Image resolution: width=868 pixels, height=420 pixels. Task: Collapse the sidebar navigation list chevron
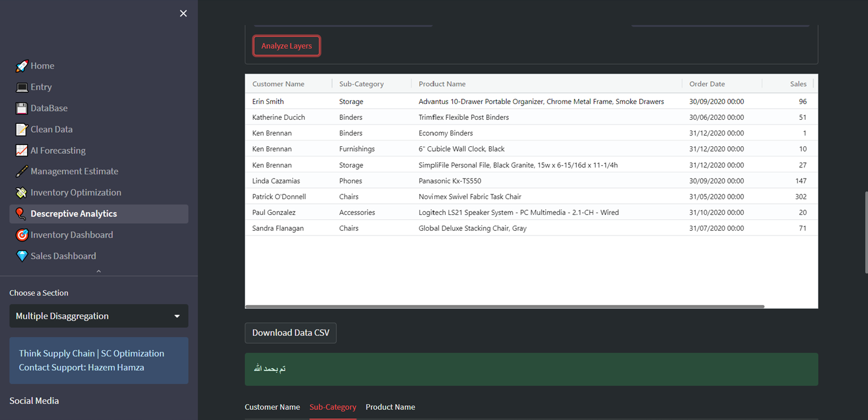tap(99, 271)
